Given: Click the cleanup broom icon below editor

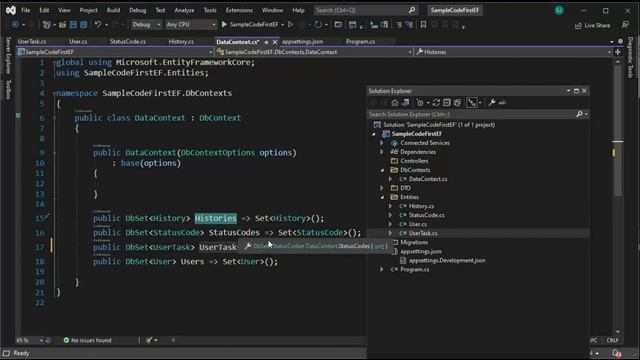Looking at the screenshot, I should [149, 340].
